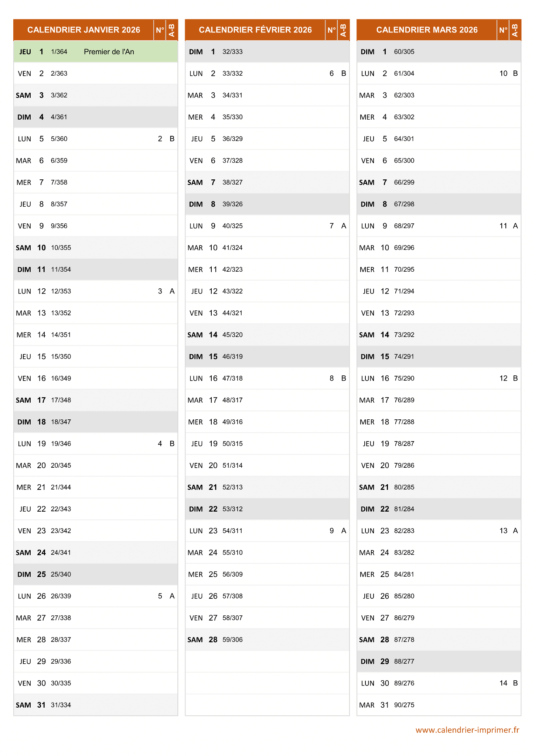Click the www.calendrier-imprimer.fr link
535x756 pixels.
(x=467, y=730)
